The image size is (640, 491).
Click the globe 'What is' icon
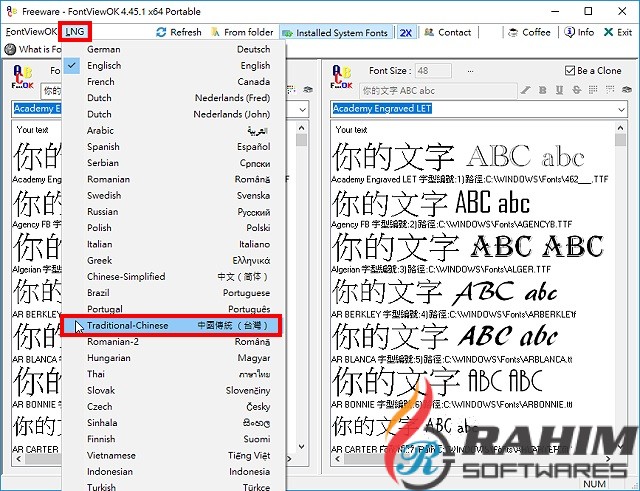pyautogui.click(x=10, y=49)
